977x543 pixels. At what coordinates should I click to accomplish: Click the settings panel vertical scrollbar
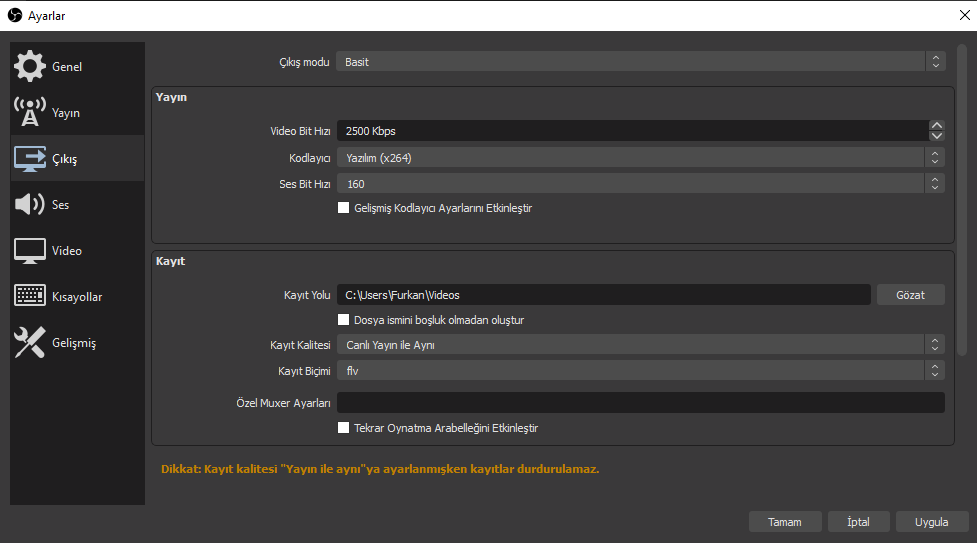click(962, 200)
